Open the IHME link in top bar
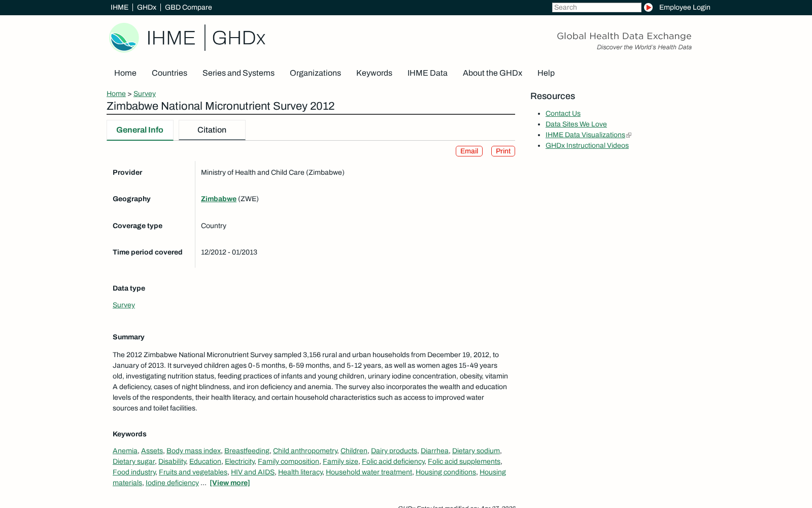This screenshot has height=508, width=812. pos(119,7)
